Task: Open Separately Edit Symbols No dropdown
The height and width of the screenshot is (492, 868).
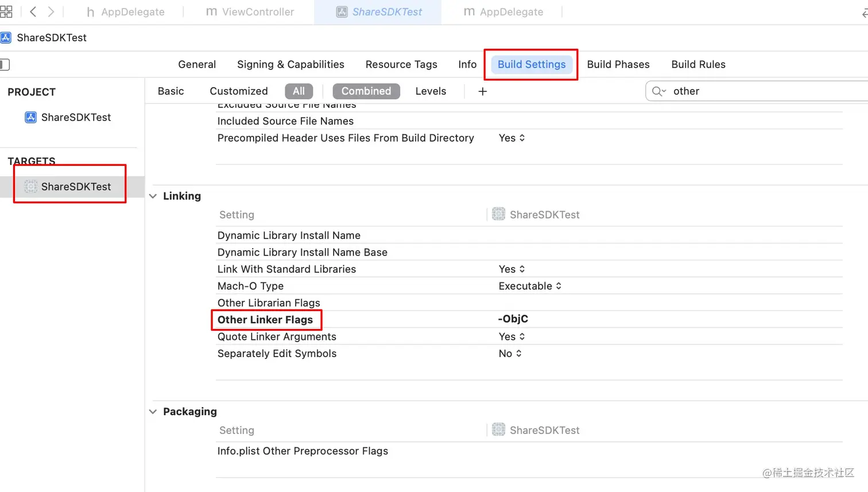Action: click(x=510, y=354)
